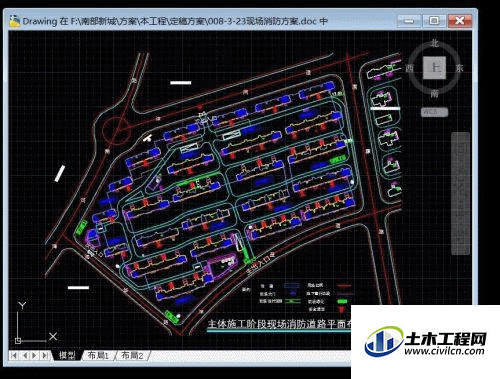Screen dimensions: 500x379
Task: Click the Drawing window icon in title bar
Action: click(15, 21)
